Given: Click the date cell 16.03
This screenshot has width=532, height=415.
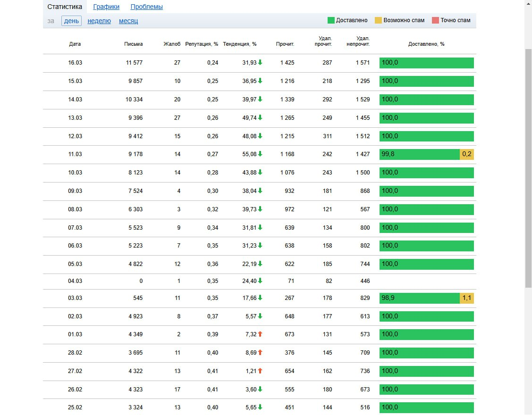Looking at the screenshot, I should pyautogui.click(x=75, y=63).
